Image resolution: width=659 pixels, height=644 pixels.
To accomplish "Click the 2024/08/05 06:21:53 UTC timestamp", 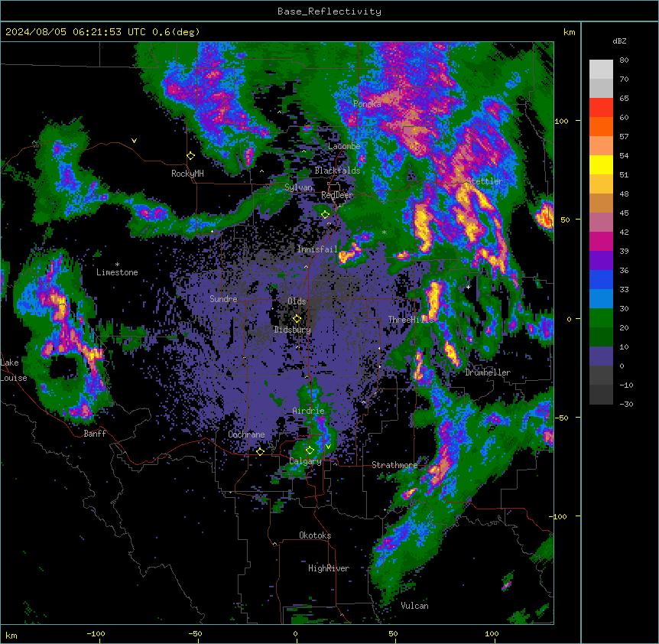I will pos(76,32).
